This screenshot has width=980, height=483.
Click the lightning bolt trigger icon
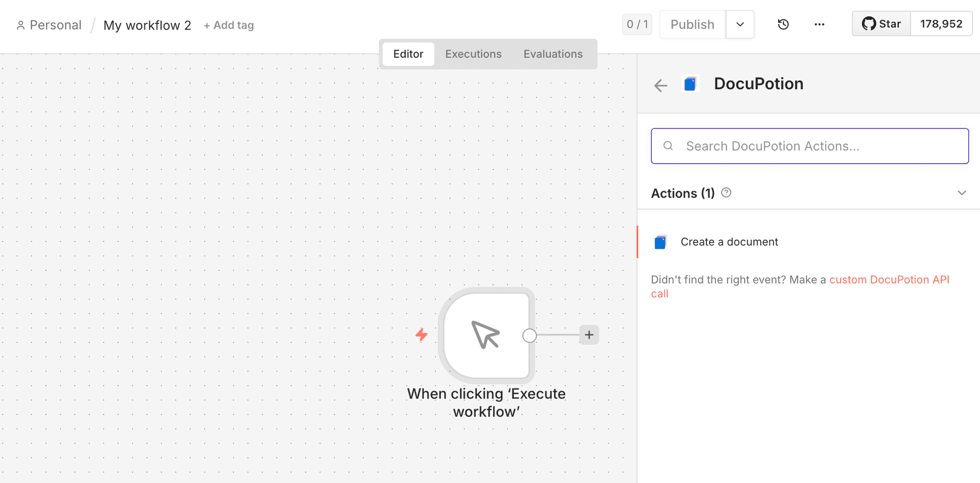point(422,335)
